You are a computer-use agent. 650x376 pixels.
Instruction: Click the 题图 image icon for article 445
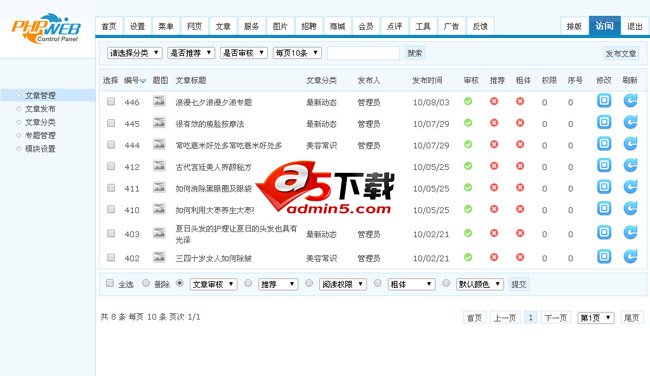pyautogui.click(x=159, y=123)
